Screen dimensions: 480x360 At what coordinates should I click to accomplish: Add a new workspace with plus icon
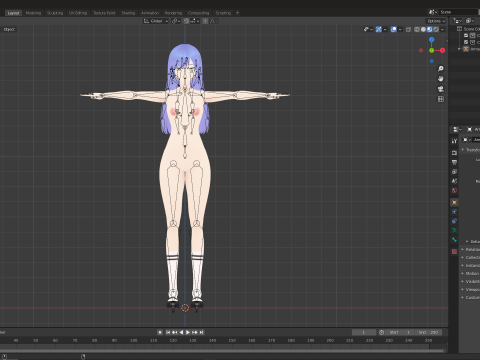[237, 13]
